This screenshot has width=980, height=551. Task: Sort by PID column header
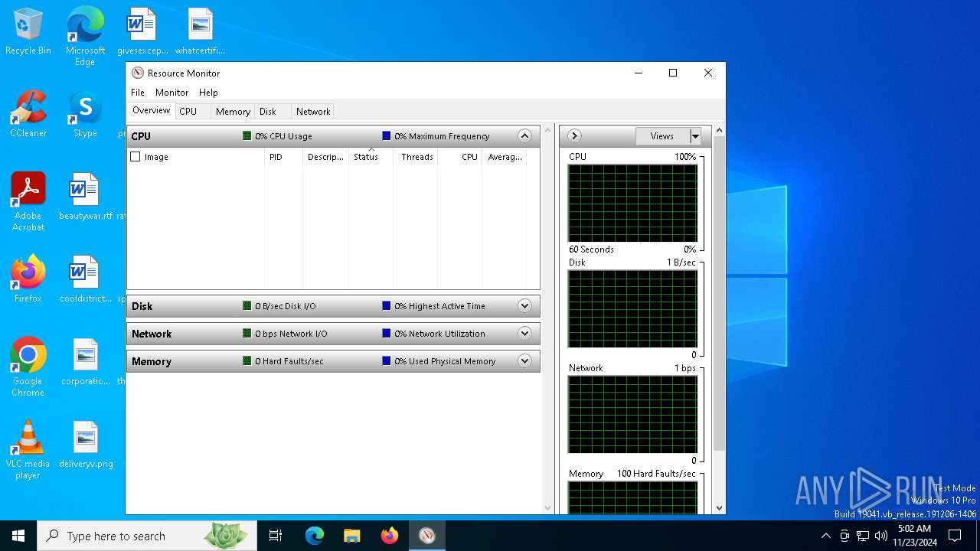pos(283,157)
